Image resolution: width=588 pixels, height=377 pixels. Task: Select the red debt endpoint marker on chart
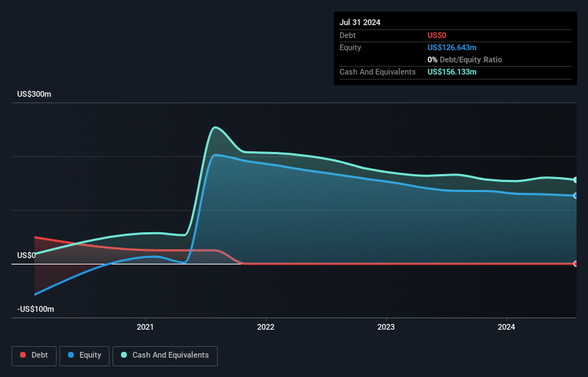(576, 264)
